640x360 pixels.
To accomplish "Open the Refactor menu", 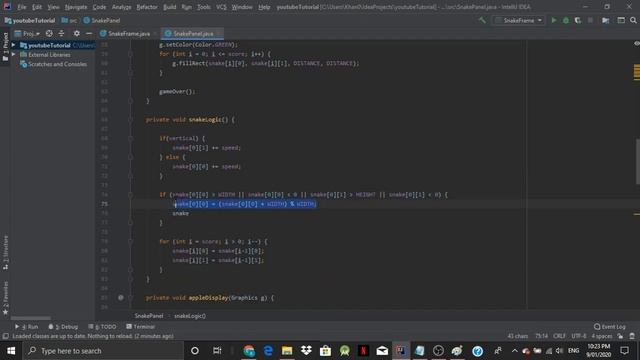I will coord(147,7).
